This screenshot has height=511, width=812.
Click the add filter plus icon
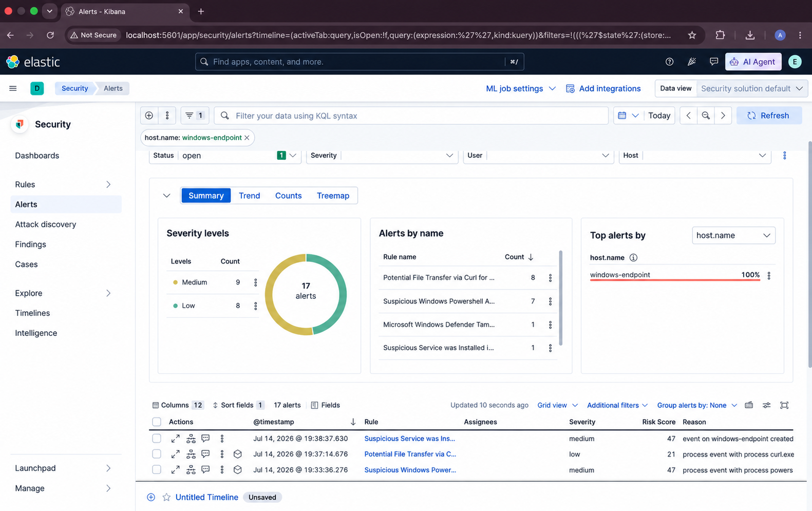pos(149,116)
